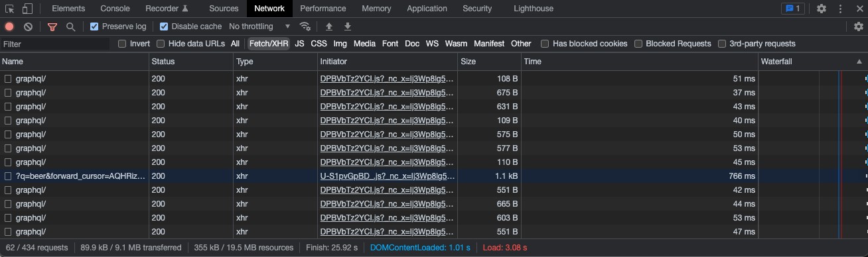Select the All filter type

pyautogui.click(x=235, y=44)
